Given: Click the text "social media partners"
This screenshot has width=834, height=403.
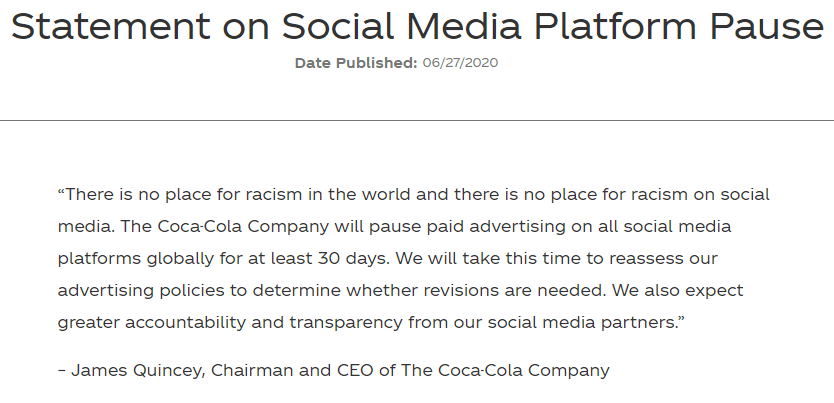Looking at the screenshot, I should coord(553,323).
